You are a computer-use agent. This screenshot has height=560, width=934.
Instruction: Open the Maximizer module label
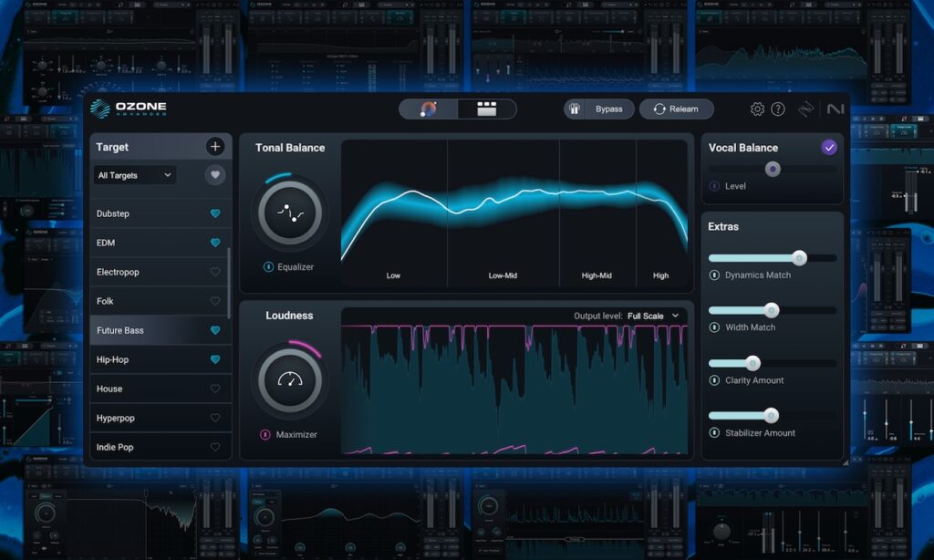(296, 434)
